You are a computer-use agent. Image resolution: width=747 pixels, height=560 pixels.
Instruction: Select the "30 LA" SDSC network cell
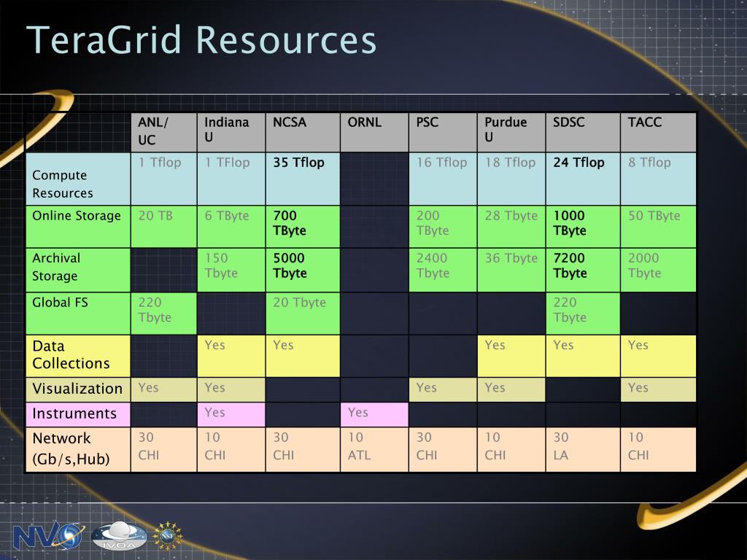[583, 449]
